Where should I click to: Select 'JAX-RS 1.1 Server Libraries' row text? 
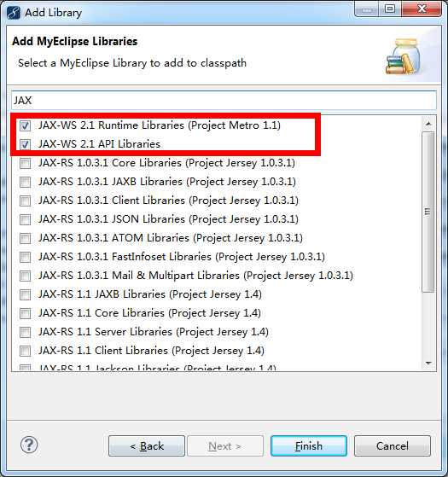pos(154,332)
